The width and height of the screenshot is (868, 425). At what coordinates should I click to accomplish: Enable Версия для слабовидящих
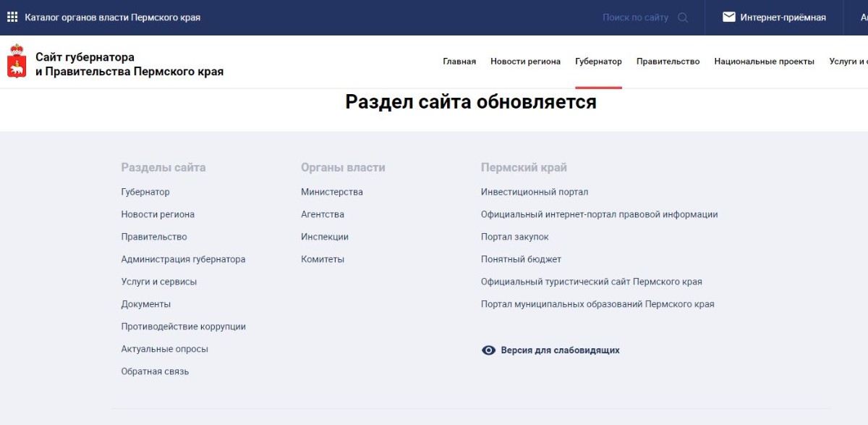coord(560,350)
